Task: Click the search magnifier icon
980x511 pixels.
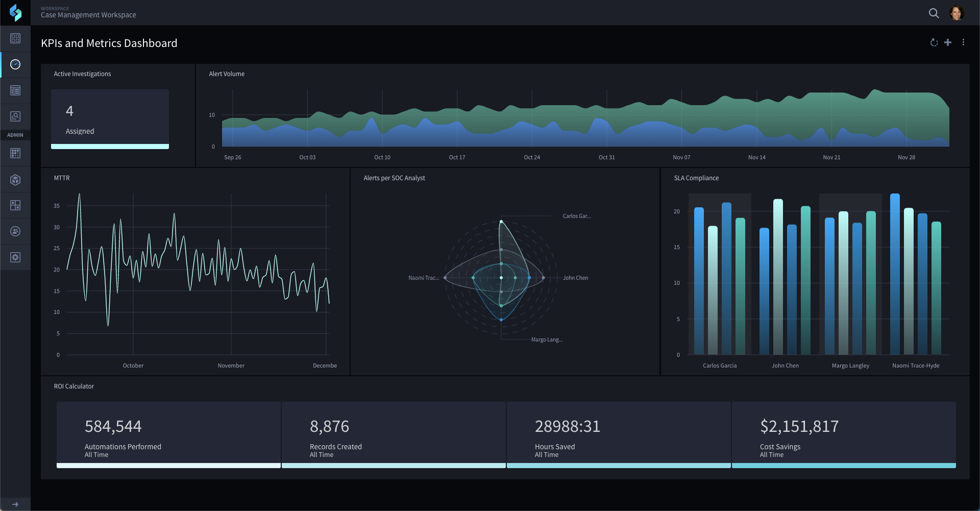Action: pos(934,13)
